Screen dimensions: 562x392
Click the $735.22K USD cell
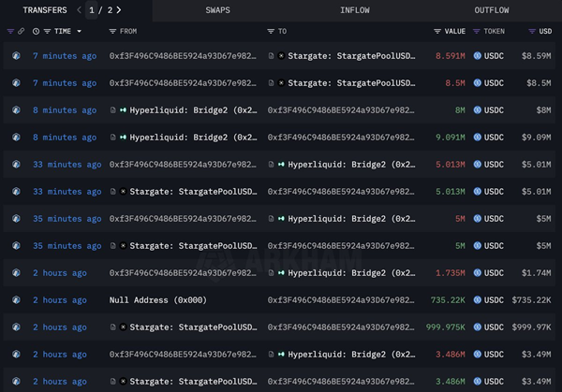tap(531, 300)
